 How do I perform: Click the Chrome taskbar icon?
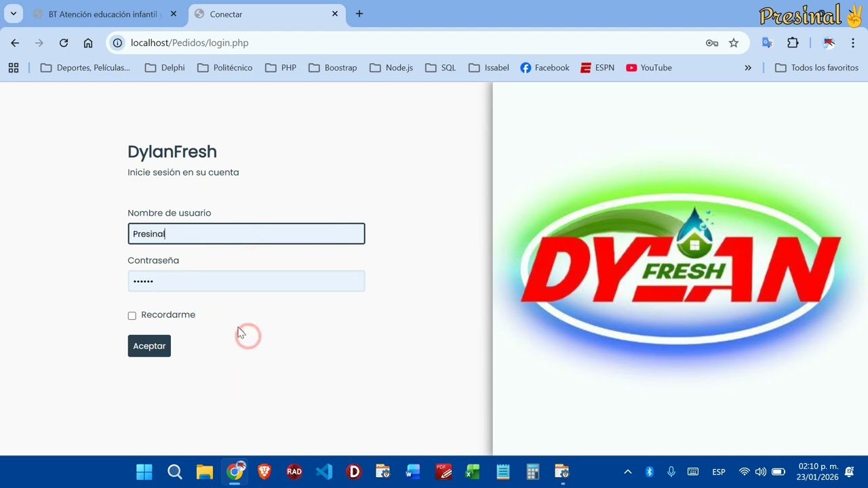click(235, 472)
